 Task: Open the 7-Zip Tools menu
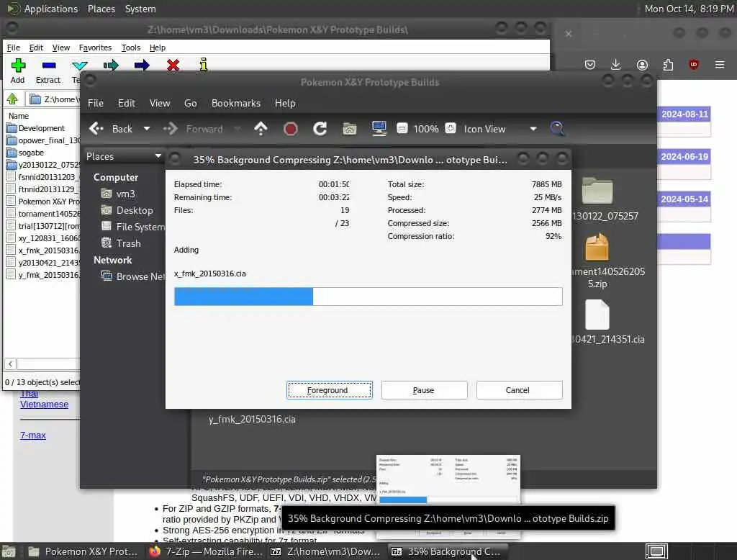(x=131, y=48)
